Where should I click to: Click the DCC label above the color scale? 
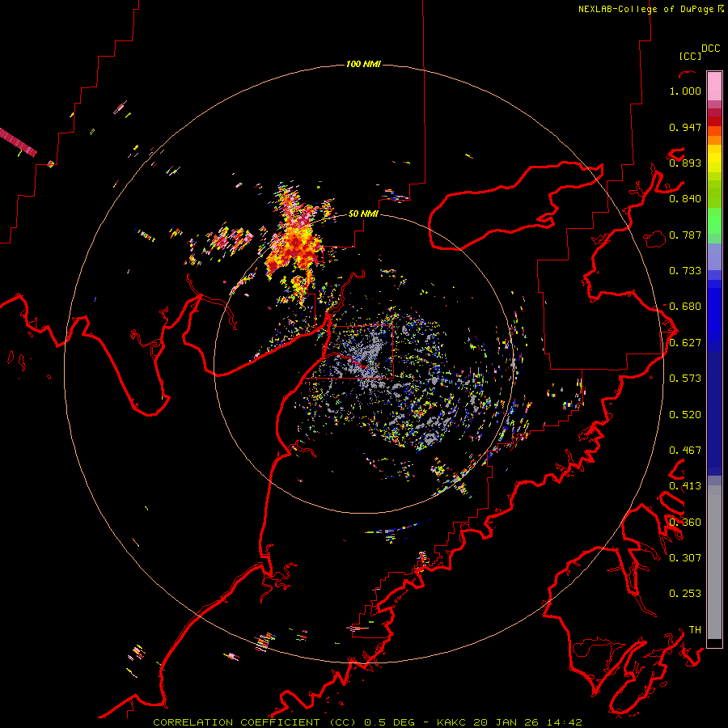point(710,49)
